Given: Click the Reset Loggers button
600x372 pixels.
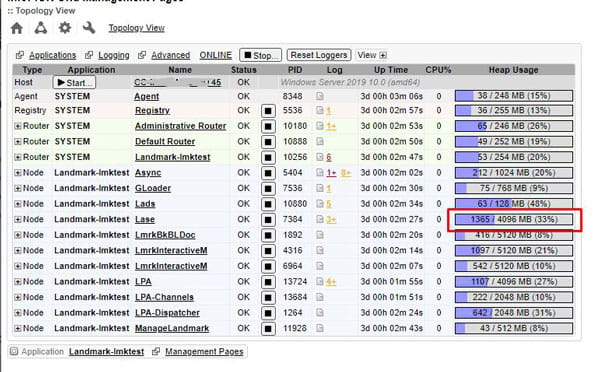Looking at the screenshot, I should tap(319, 55).
